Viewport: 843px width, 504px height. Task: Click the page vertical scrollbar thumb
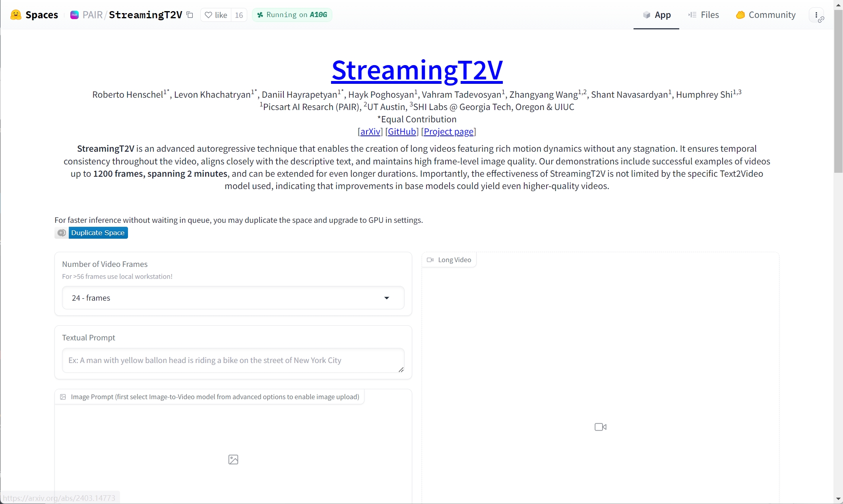click(838, 91)
